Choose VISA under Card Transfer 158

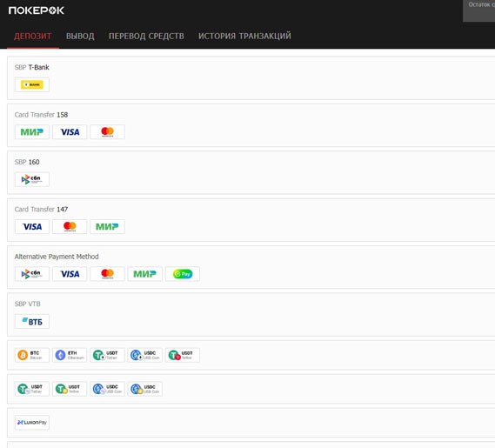[70, 132]
